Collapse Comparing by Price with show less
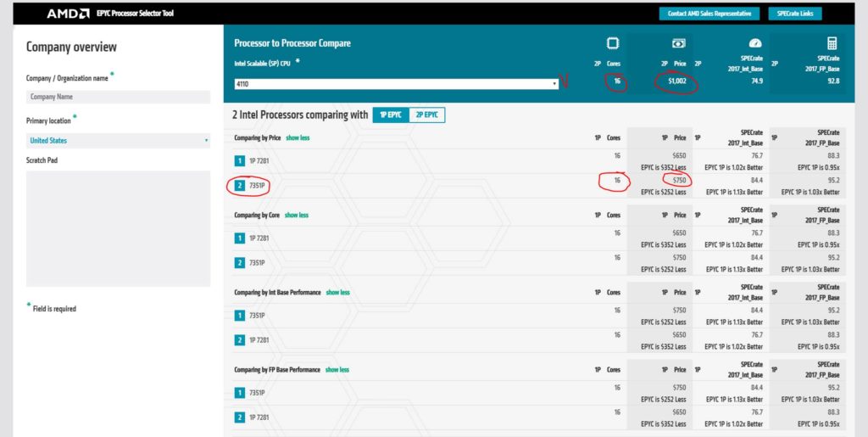This screenshot has height=437, width=868. (x=298, y=138)
